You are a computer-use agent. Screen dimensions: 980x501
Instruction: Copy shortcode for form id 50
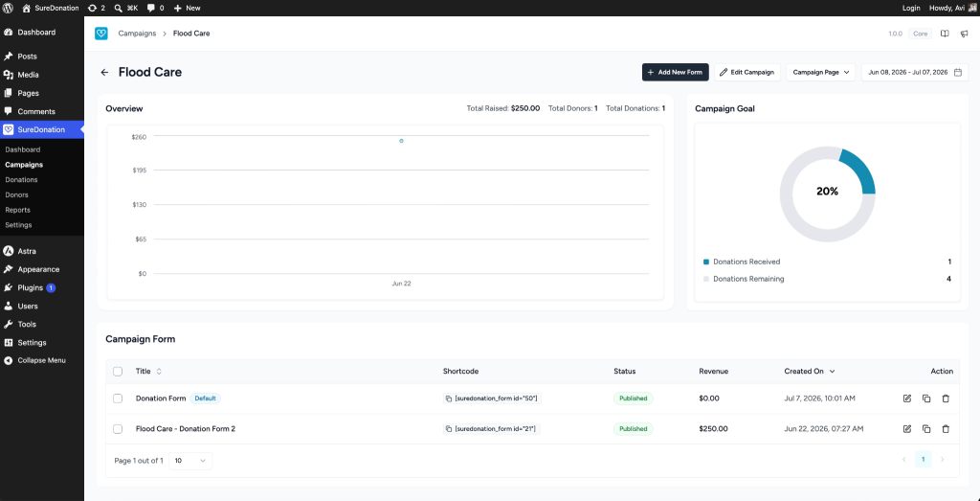pyautogui.click(x=448, y=399)
